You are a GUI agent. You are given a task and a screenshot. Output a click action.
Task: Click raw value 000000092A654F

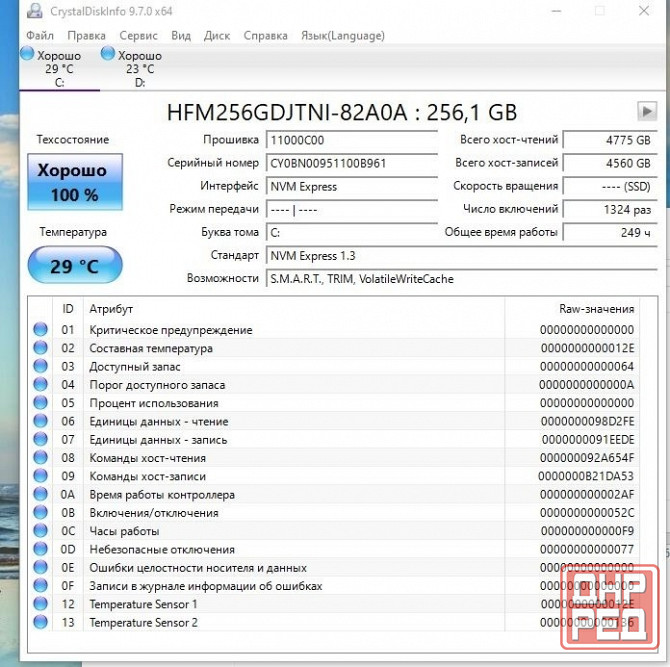587,458
